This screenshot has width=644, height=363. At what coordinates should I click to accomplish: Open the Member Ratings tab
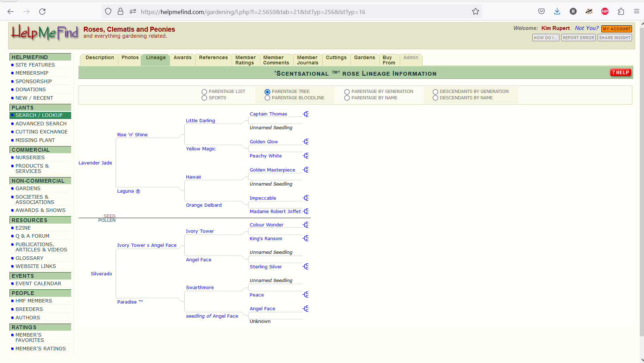[246, 60]
